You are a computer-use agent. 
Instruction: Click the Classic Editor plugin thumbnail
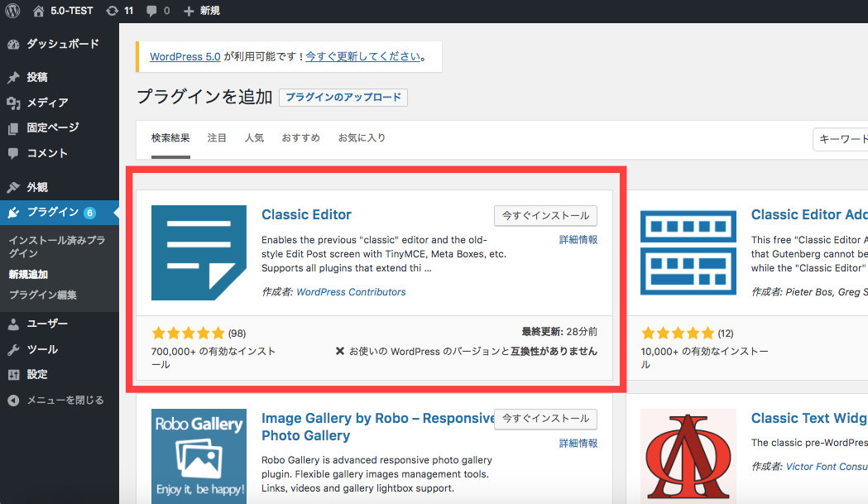tap(199, 252)
